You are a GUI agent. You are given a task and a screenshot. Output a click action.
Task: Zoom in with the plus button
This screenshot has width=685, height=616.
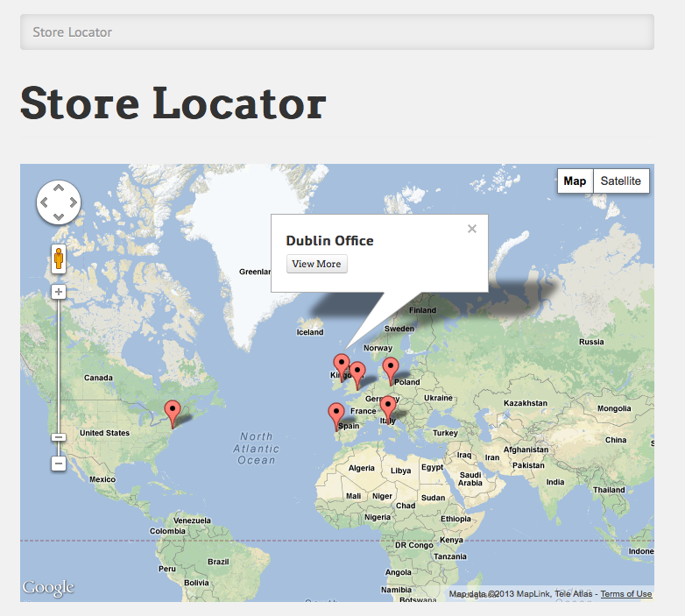(x=59, y=292)
